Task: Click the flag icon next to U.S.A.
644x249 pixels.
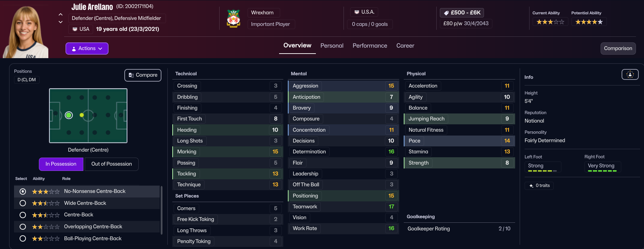Action: pos(356,12)
